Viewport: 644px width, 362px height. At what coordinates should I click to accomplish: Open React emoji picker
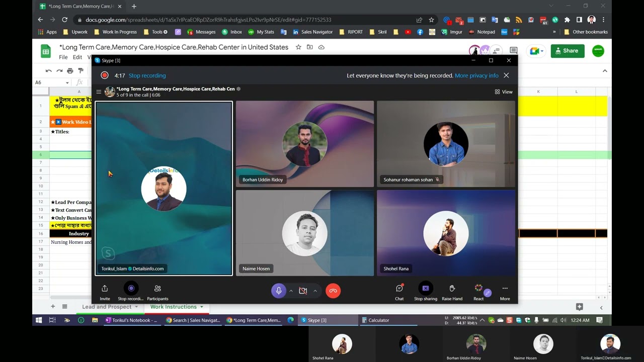click(x=478, y=292)
